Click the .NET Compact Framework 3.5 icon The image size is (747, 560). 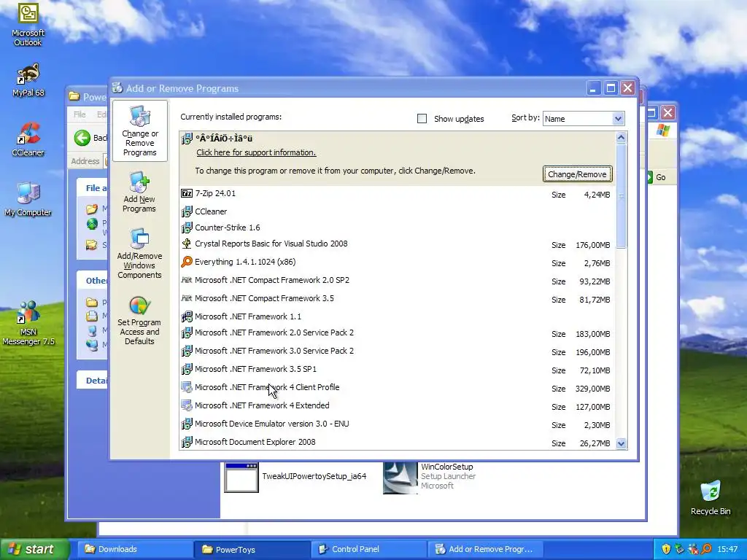coord(187,298)
